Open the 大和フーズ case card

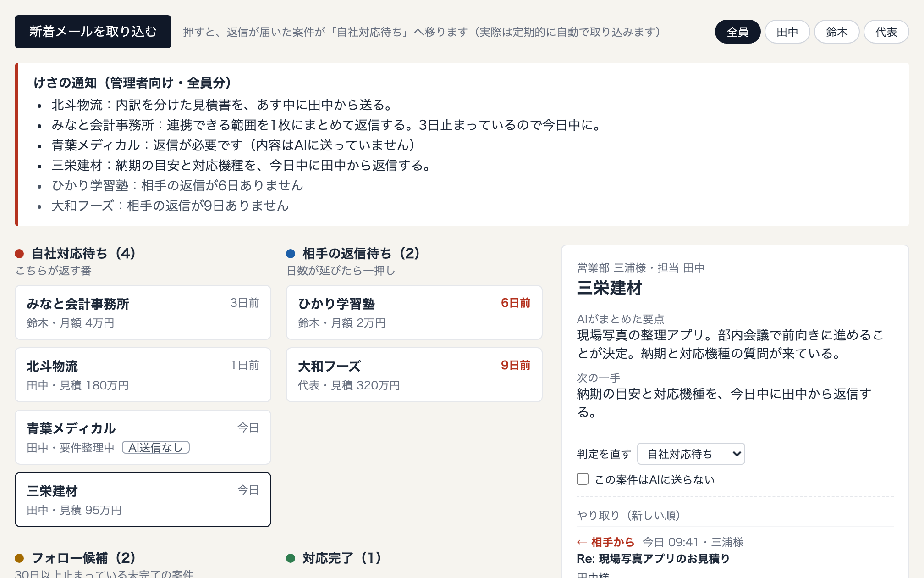pyautogui.click(x=414, y=375)
